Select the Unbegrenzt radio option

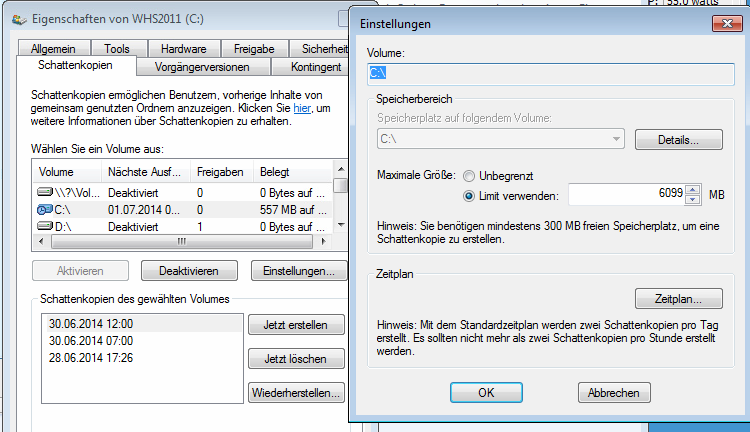(x=469, y=176)
